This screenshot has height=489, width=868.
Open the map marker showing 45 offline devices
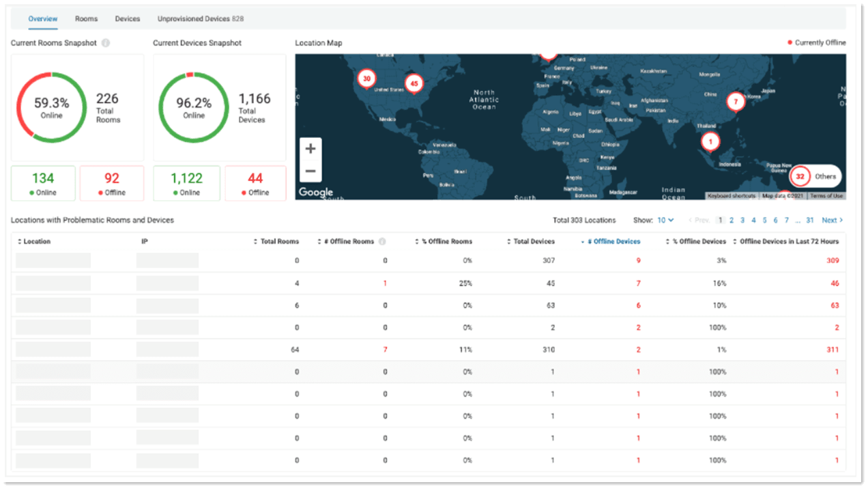coord(413,84)
